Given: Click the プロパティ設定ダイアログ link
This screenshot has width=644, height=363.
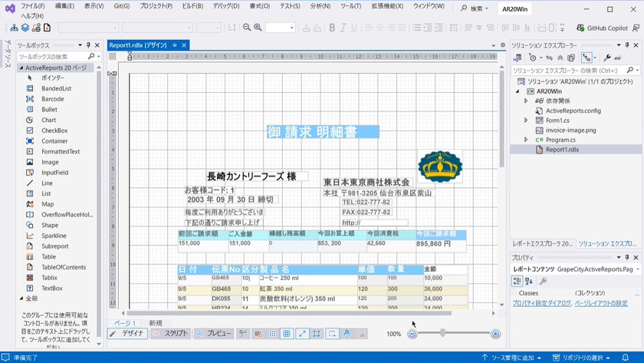Looking at the screenshot, I should pyautogui.click(x=540, y=303).
